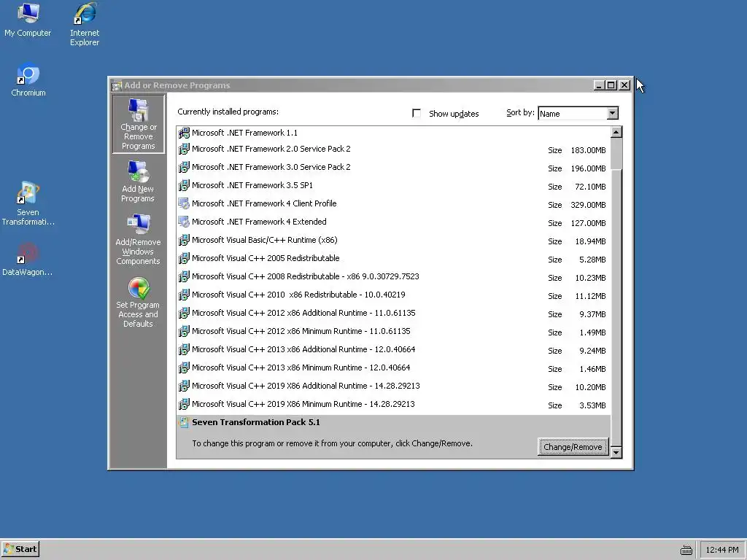Click the 3.53MB size value

click(592, 405)
